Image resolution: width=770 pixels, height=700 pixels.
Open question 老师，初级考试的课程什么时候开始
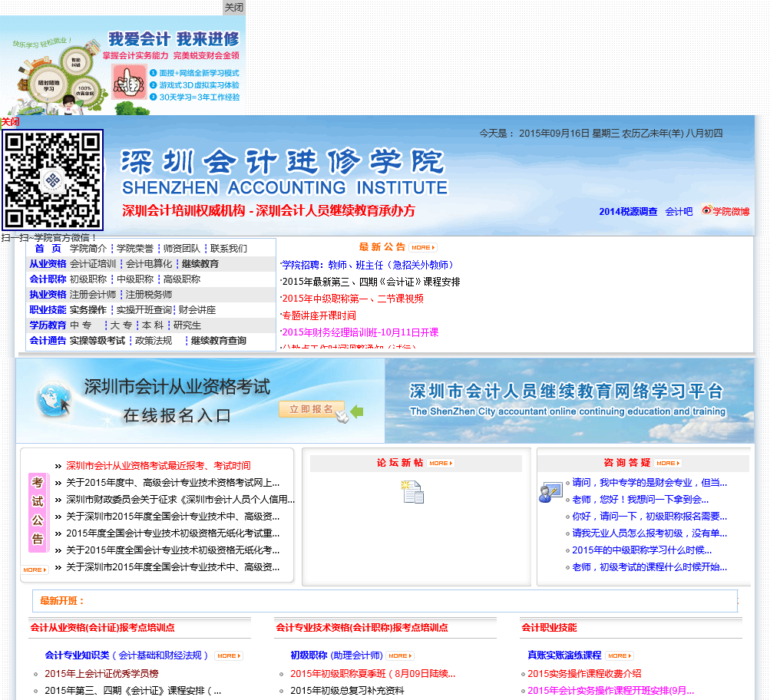pos(649,567)
